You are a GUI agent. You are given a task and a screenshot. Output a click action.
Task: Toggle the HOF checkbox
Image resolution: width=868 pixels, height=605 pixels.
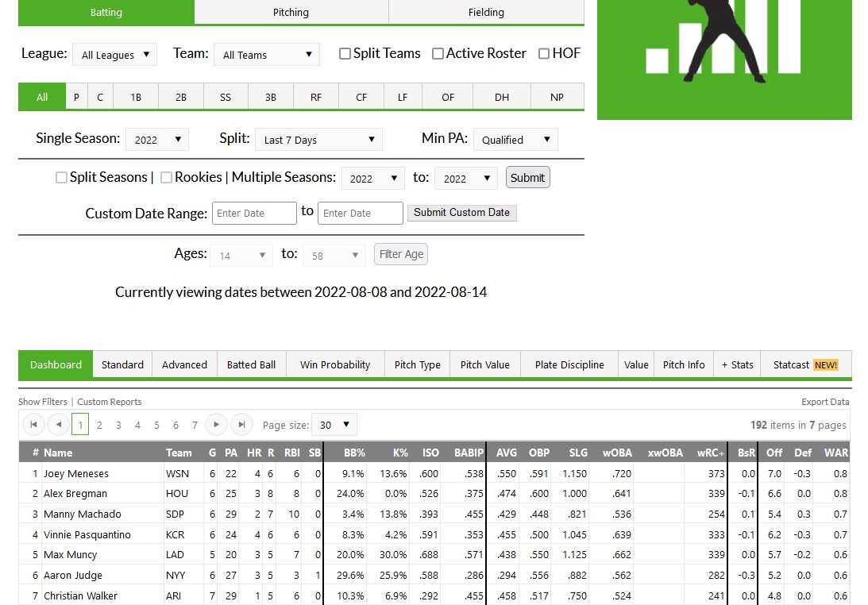[x=544, y=54]
